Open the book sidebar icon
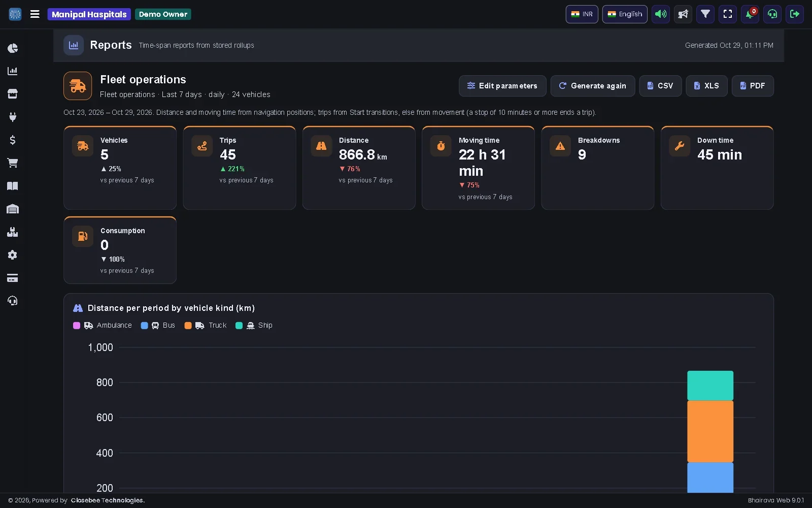The image size is (812, 508). pyautogui.click(x=13, y=186)
